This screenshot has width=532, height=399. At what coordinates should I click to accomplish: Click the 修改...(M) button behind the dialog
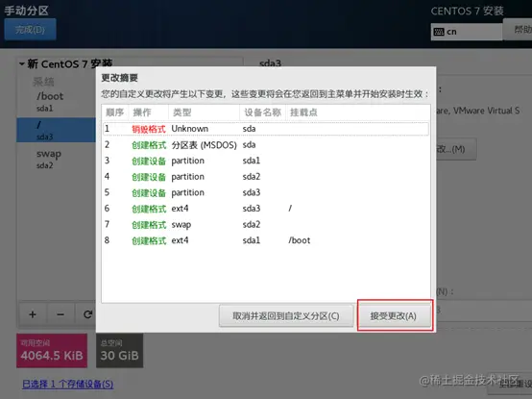click(x=456, y=149)
